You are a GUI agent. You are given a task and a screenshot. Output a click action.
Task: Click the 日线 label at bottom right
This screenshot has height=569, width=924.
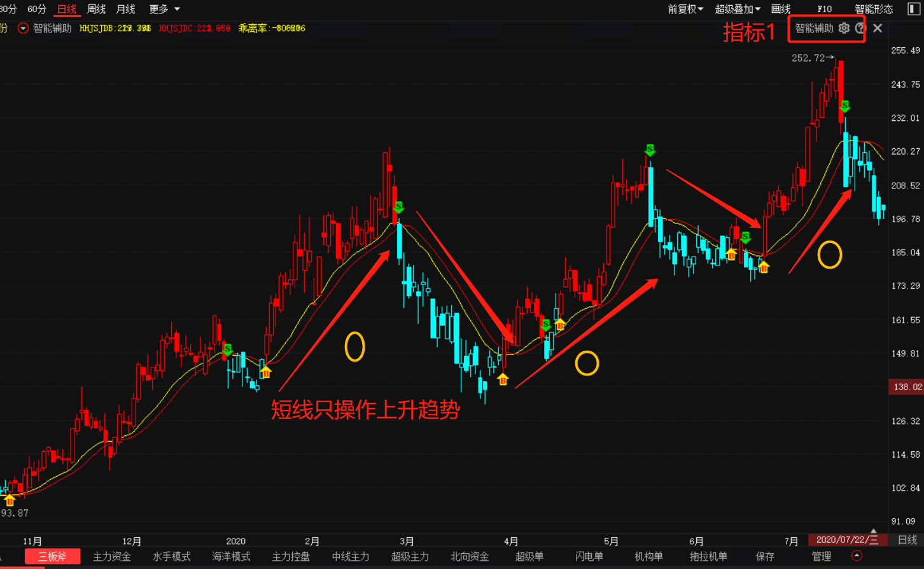pyautogui.click(x=907, y=540)
